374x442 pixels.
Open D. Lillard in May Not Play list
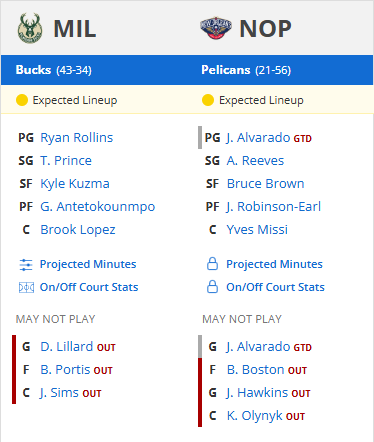66,347
